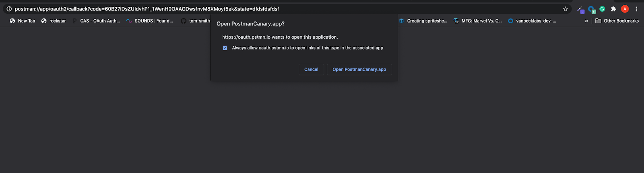This screenshot has height=173, width=644.
Task: Open the 'SOUNDS | Your d...' bookmark
Action: click(149, 21)
